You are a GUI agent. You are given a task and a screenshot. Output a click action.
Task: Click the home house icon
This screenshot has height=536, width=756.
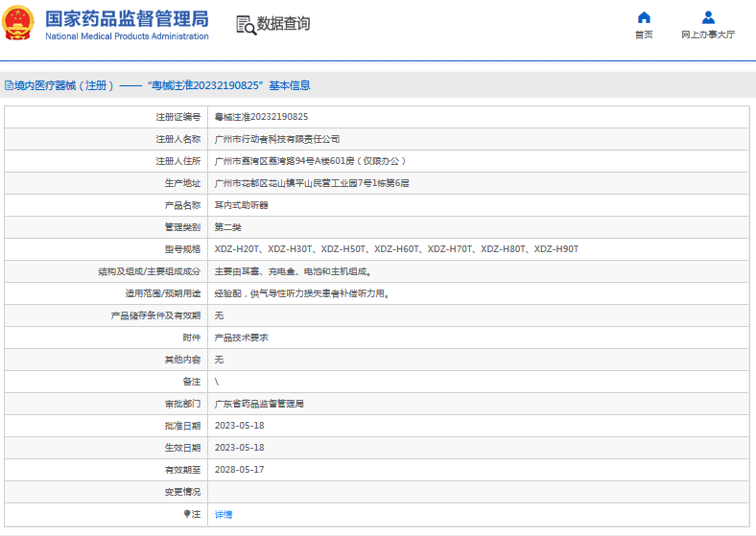coord(644,17)
